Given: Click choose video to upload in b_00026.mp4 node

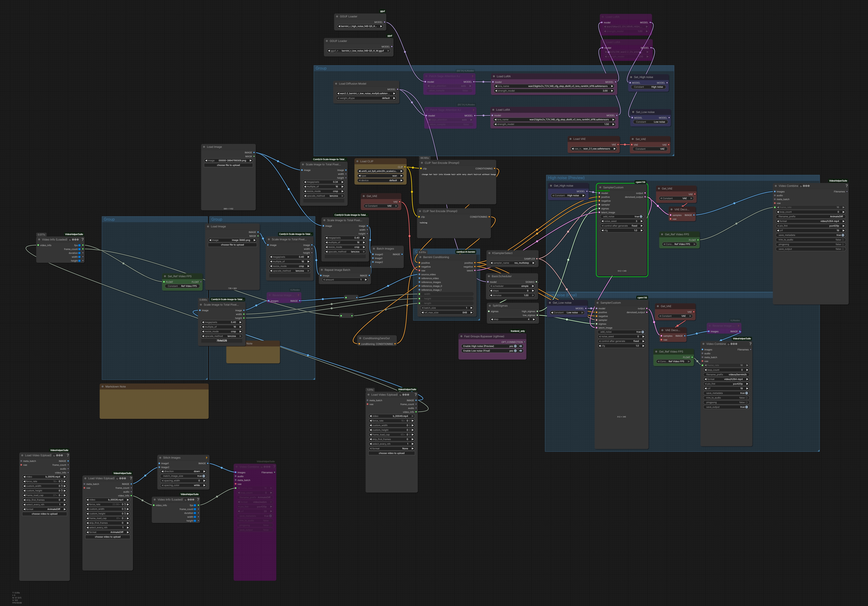Looking at the screenshot, I should click(x=108, y=537).
